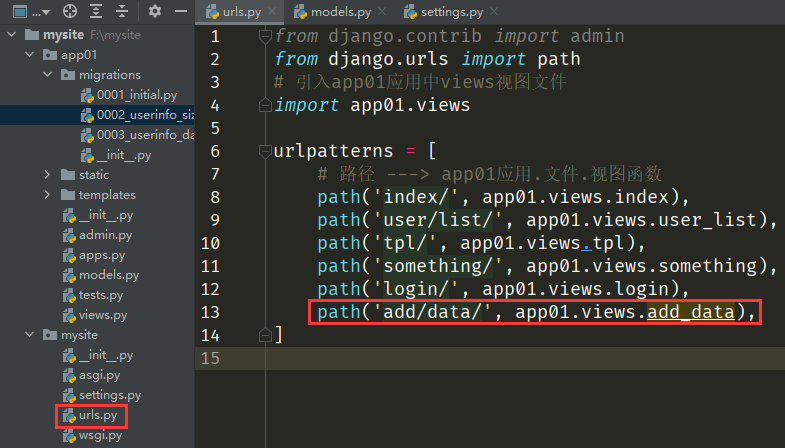Select asgi.py in mysite package

point(91,375)
